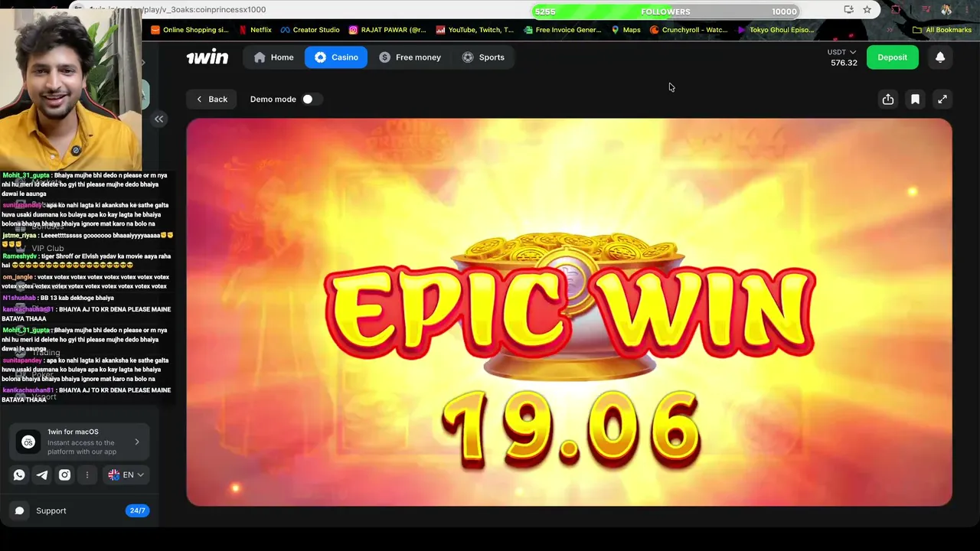Open the Netflix bookmark
980x551 pixels.
pos(255,30)
